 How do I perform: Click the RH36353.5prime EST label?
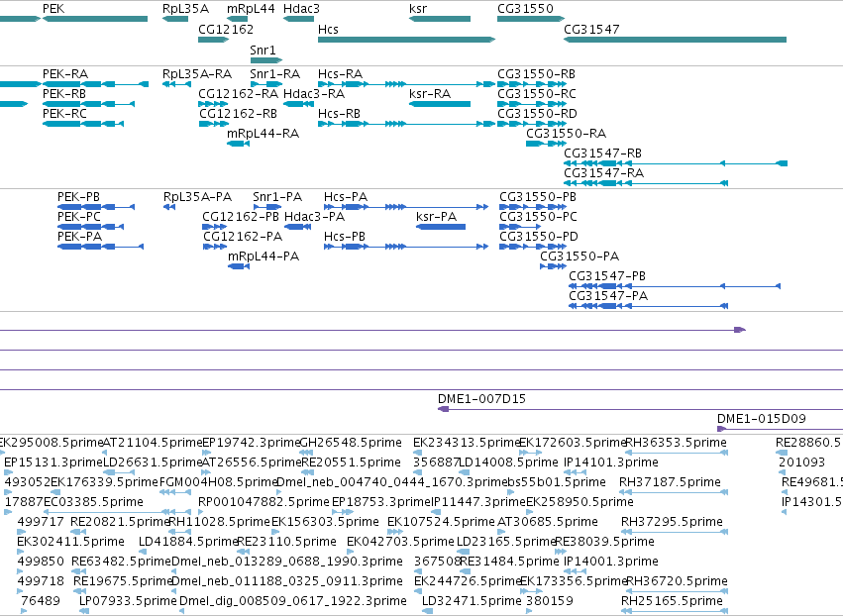tap(677, 443)
